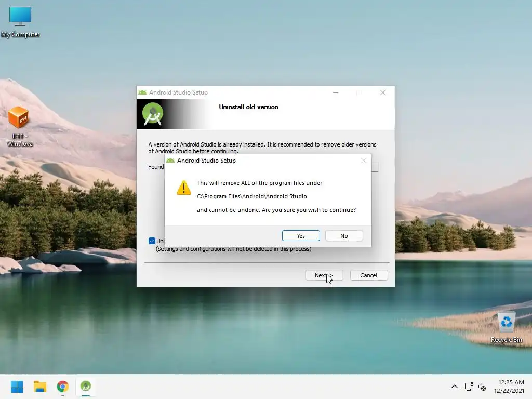Select the Android Studio setup taskbar icon
The image size is (532, 399).
pyautogui.click(x=86, y=387)
